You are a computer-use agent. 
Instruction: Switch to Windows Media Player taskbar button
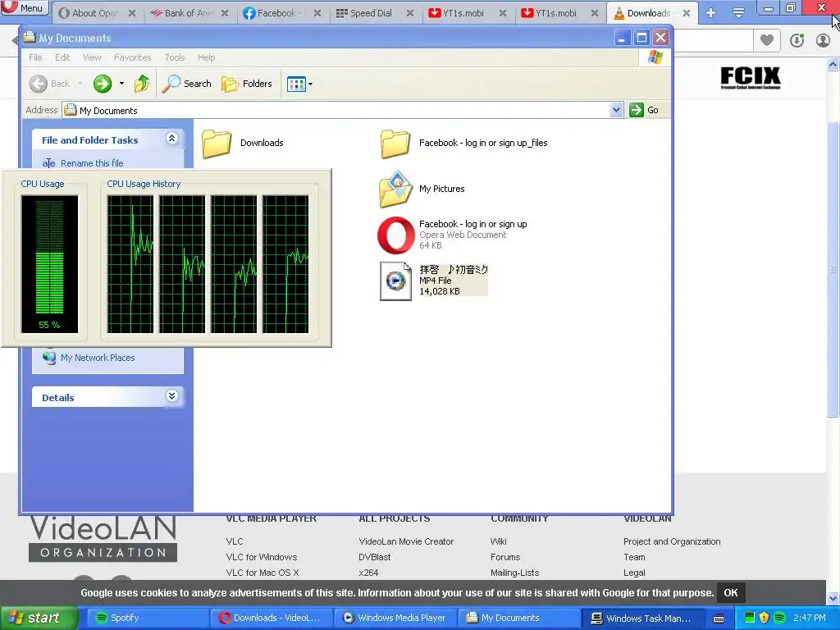395,619
